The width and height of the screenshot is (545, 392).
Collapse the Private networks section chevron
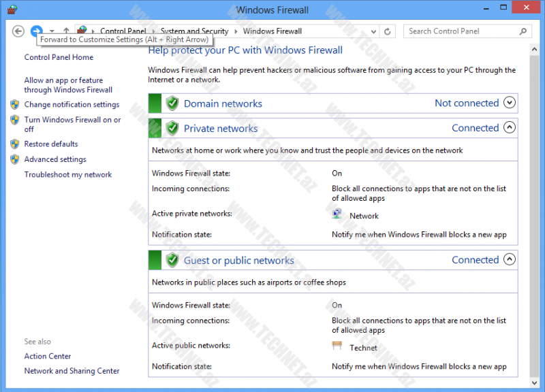click(510, 128)
